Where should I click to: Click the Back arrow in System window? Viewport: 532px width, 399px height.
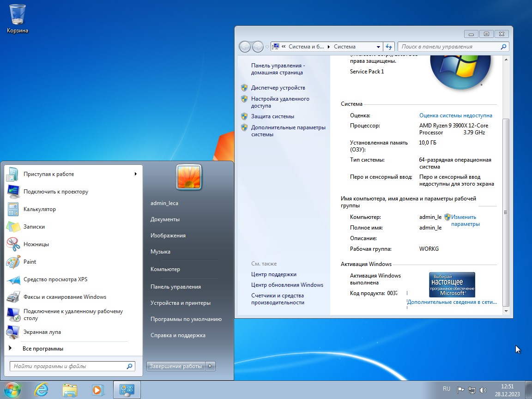coord(245,47)
